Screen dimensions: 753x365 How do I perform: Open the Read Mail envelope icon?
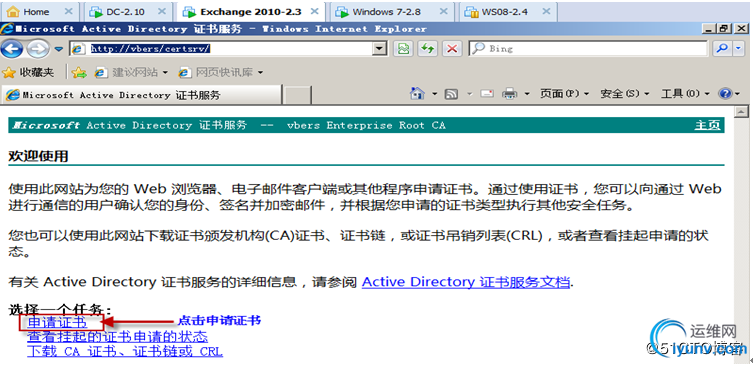click(487, 94)
